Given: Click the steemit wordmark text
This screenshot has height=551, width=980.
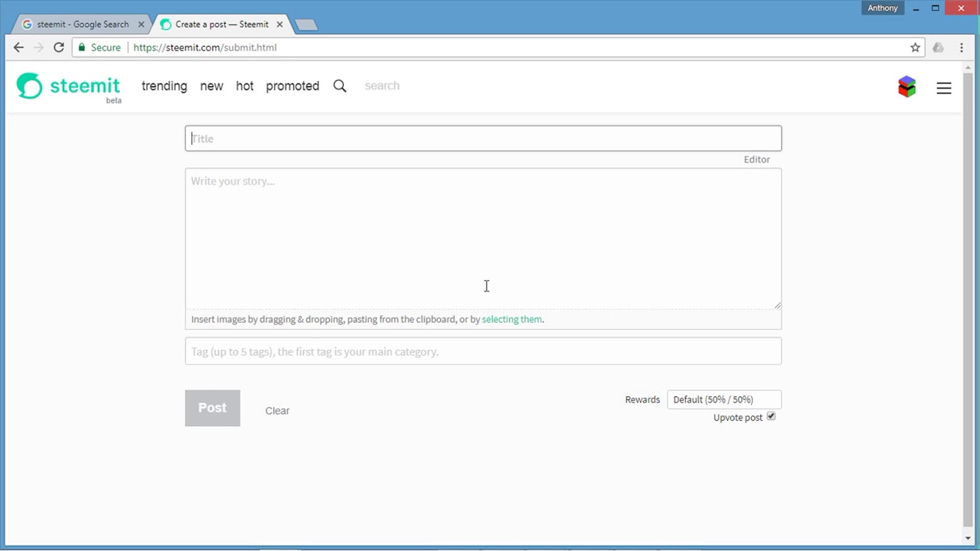Looking at the screenshot, I should click(85, 85).
